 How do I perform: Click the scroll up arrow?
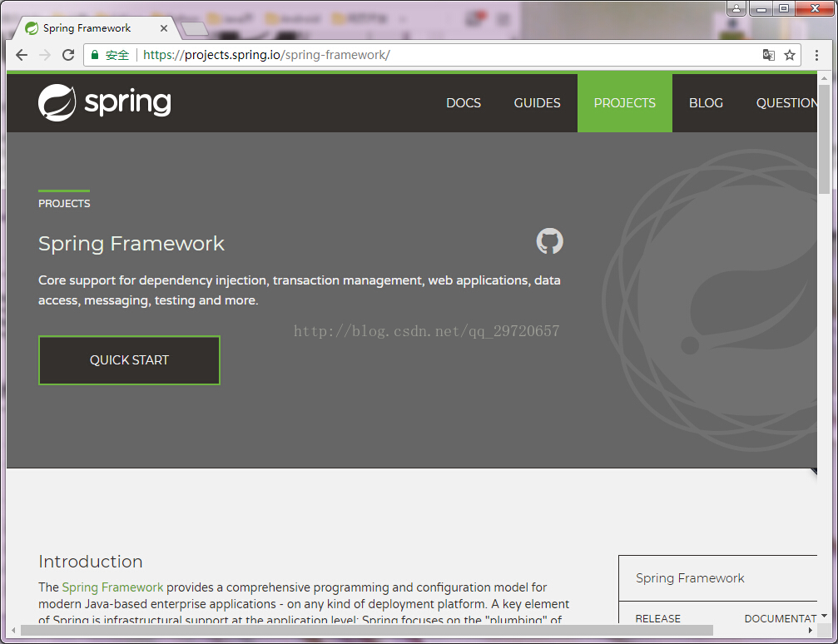(824, 78)
